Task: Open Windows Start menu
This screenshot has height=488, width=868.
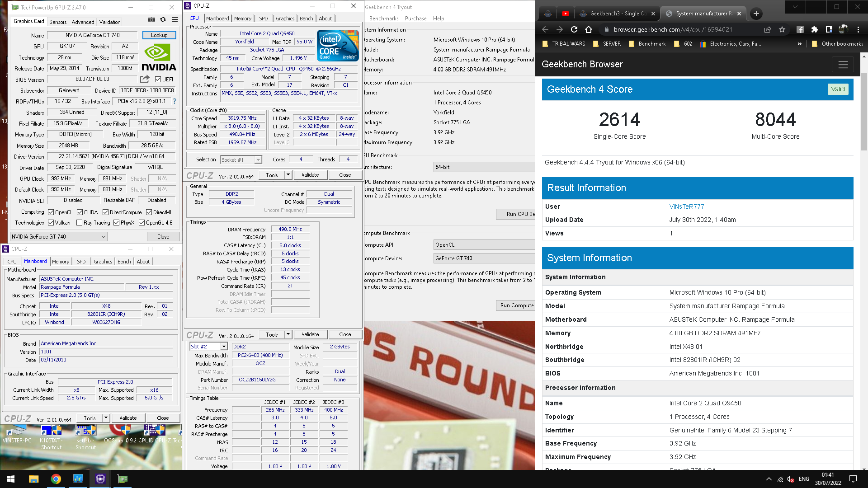Action: click(x=11, y=479)
